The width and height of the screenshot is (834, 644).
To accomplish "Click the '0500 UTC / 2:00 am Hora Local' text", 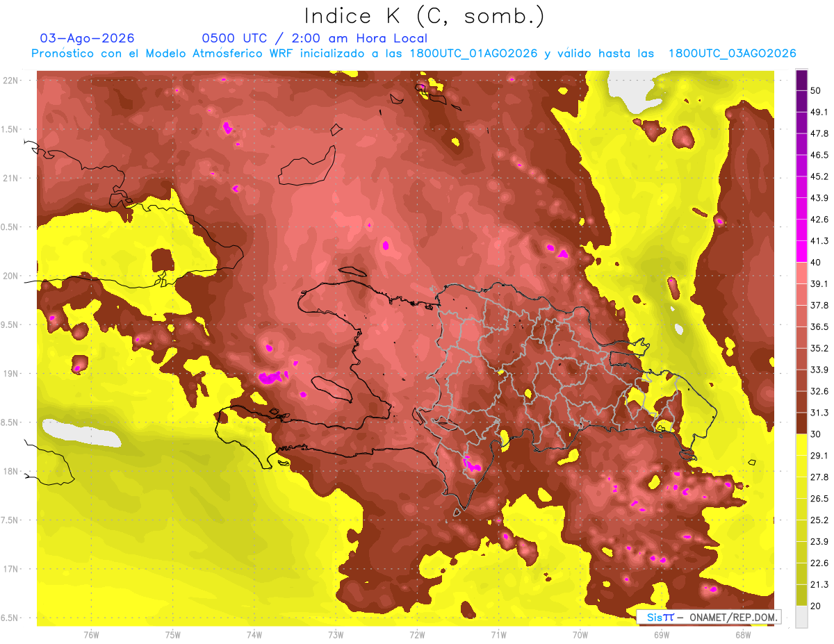I will coord(314,38).
